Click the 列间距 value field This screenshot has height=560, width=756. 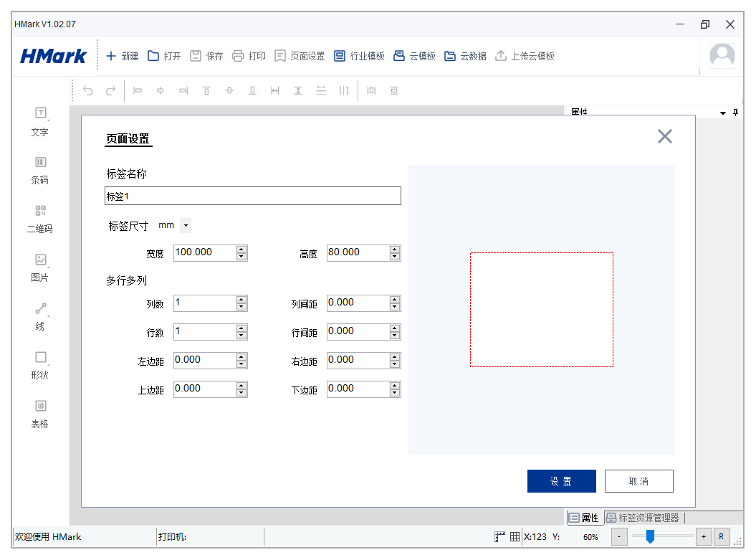358,303
